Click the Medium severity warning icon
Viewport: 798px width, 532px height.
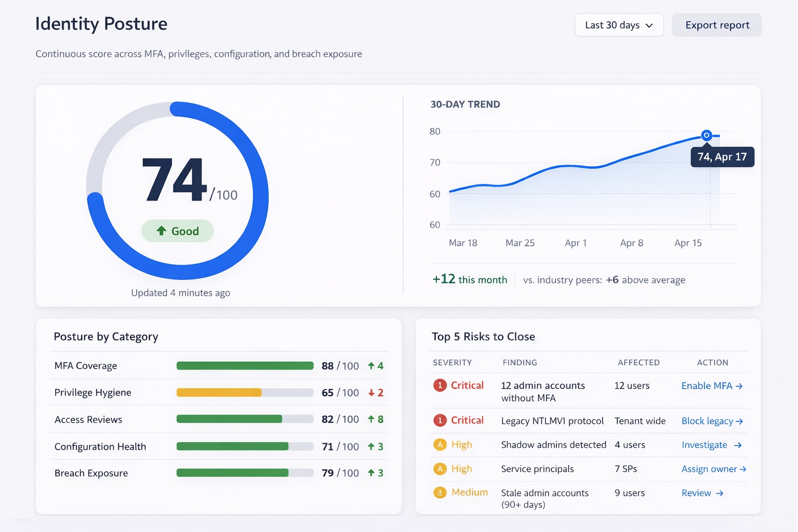(440, 492)
